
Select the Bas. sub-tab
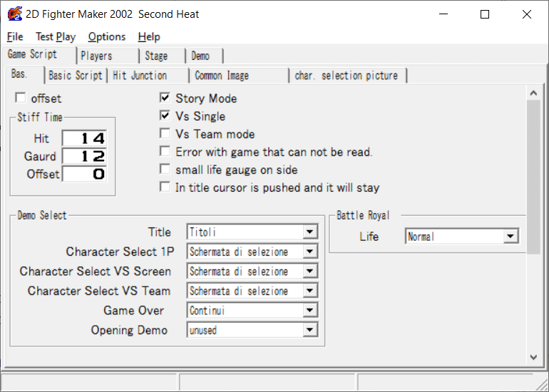(24, 74)
